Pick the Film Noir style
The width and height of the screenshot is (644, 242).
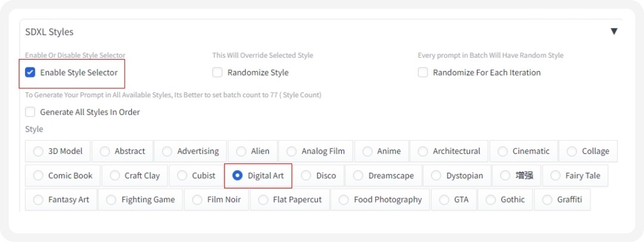click(197, 200)
